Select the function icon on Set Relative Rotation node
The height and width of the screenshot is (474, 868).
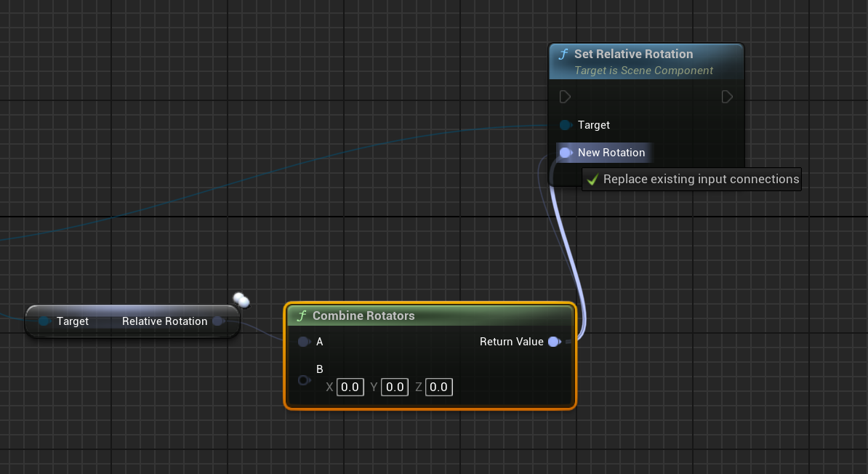click(563, 54)
